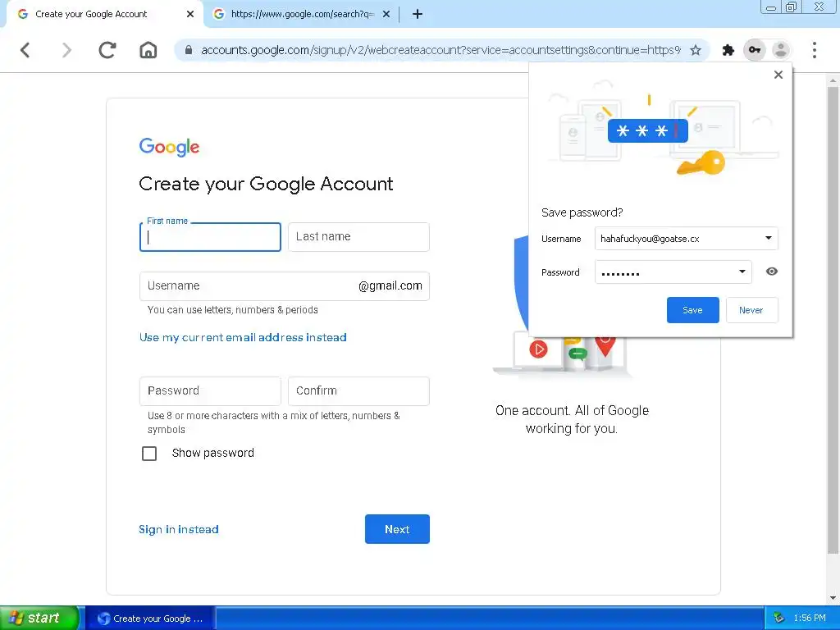Screen dimensions: 840x630
Task: Click the Google logo on signup page
Action: [169, 147]
